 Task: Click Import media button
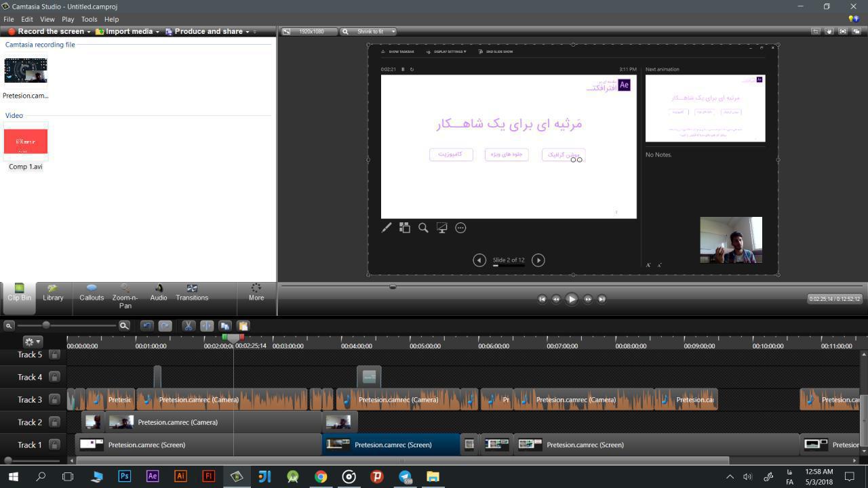pyautogui.click(x=124, y=31)
